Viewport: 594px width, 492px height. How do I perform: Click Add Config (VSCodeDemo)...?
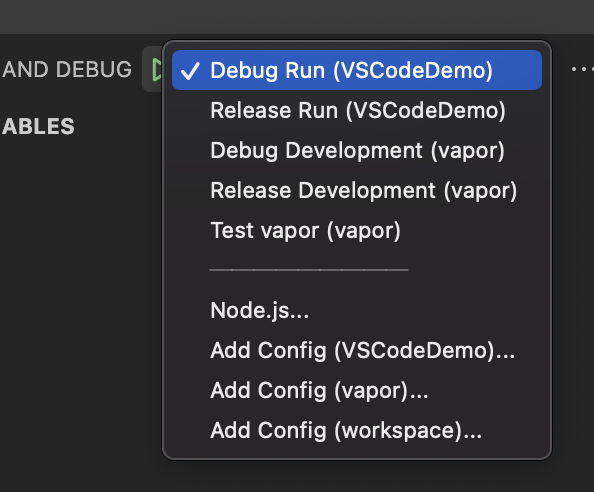[x=357, y=350]
